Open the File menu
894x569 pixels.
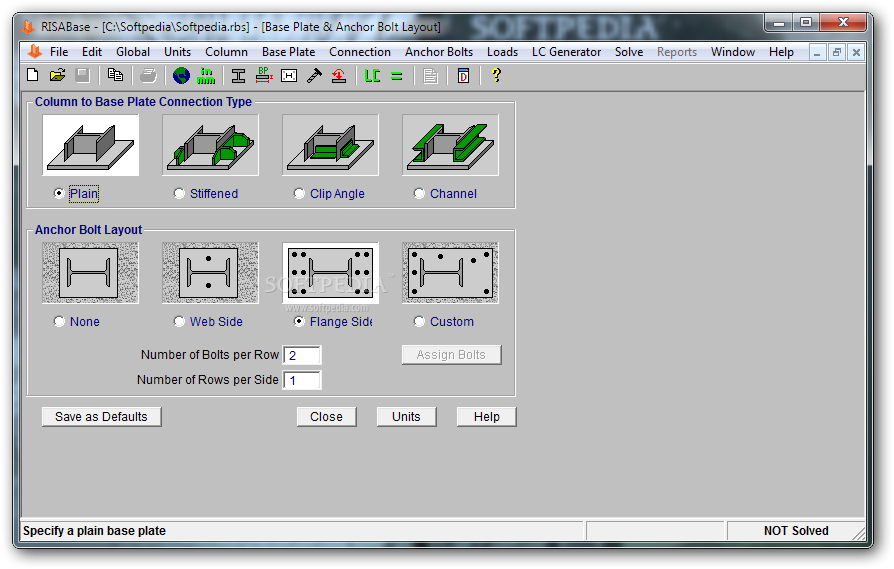(59, 52)
